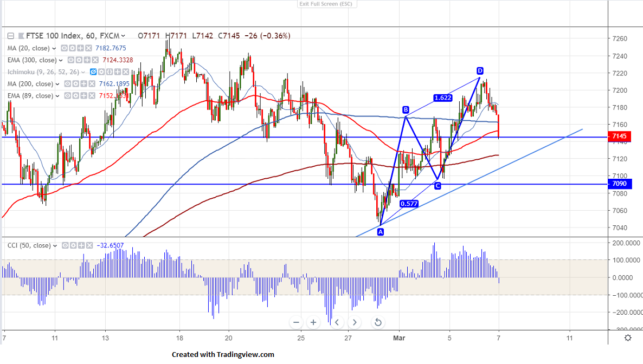Screen dimensions: 643x364
Task: Open settings gear for Ichimoku indicator
Action: [101, 72]
